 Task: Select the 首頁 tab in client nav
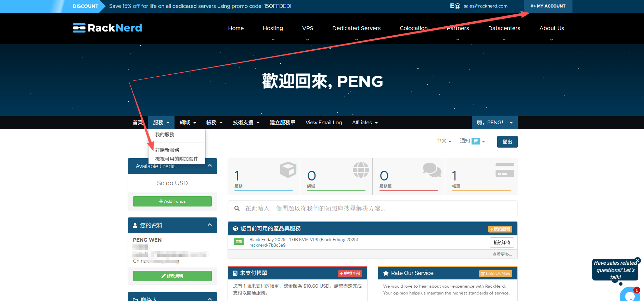coord(138,123)
